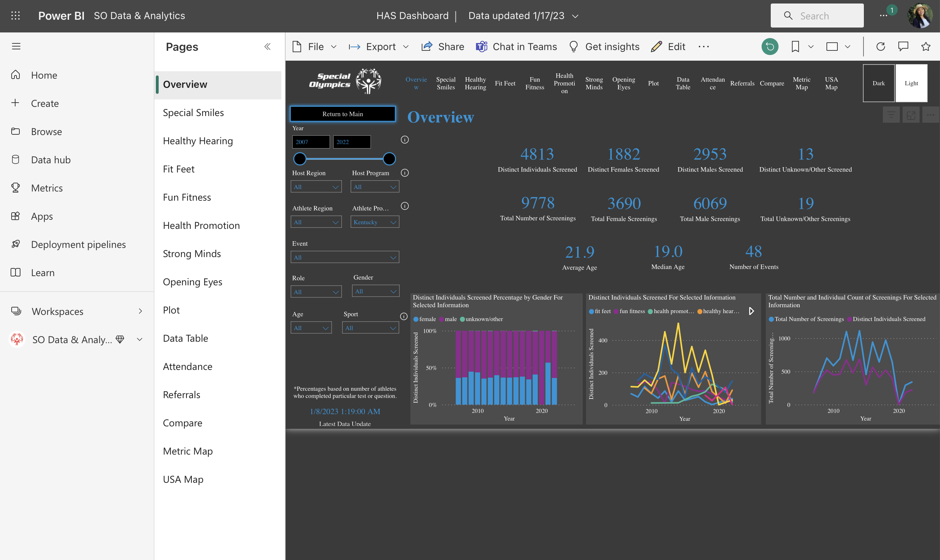Open the Host Region dropdown
This screenshot has height=560, width=940.
click(316, 187)
